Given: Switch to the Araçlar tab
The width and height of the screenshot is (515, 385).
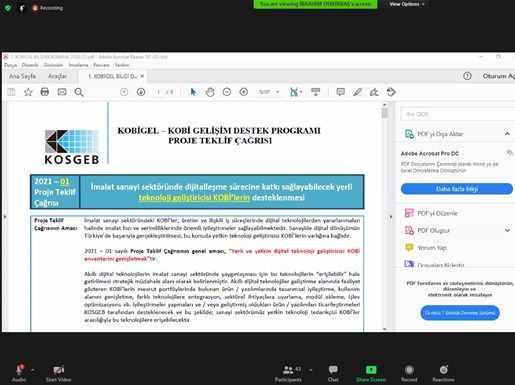Looking at the screenshot, I should click(x=57, y=76).
